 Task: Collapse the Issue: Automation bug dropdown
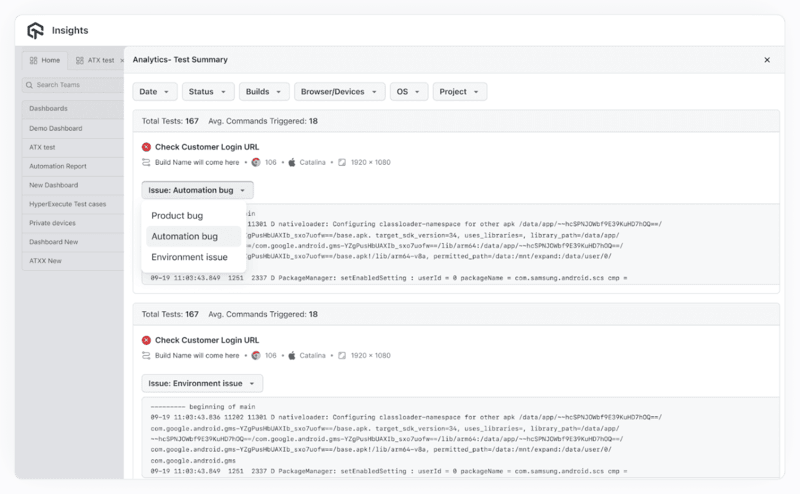197,190
